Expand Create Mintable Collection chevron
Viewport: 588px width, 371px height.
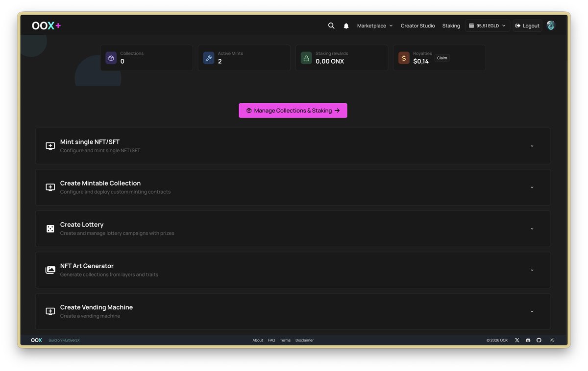coord(532,187)
